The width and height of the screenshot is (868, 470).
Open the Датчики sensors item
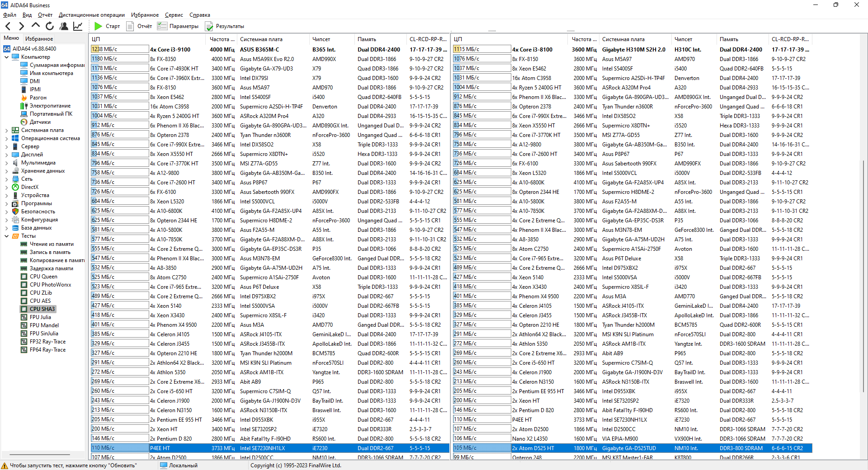(36, 122)
